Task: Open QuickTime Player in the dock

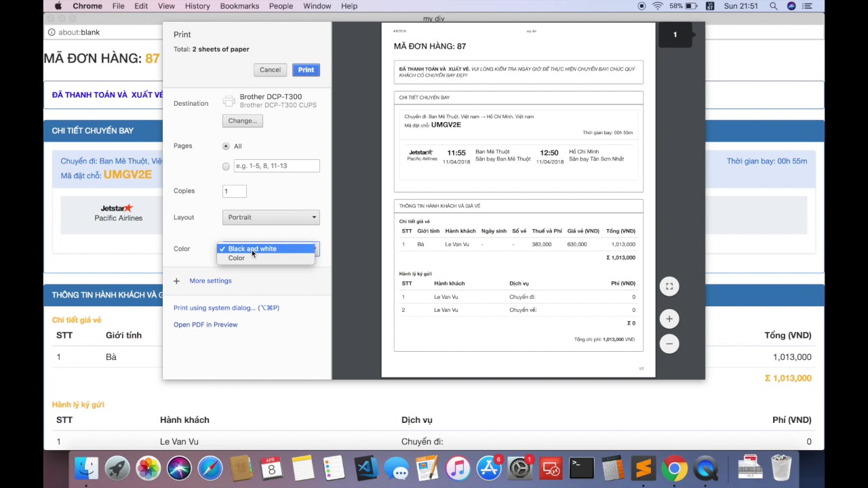Action: pyautogui.click(x=706, y=468)
